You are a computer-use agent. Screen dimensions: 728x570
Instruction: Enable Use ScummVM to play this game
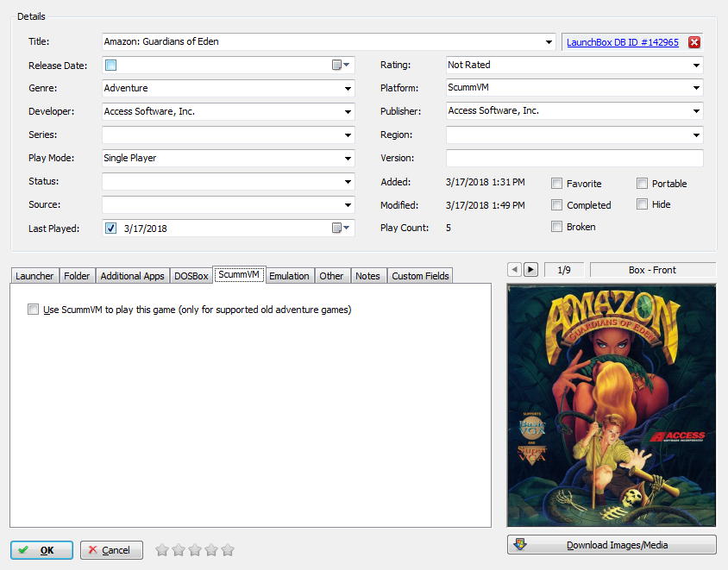pos(33,309)
